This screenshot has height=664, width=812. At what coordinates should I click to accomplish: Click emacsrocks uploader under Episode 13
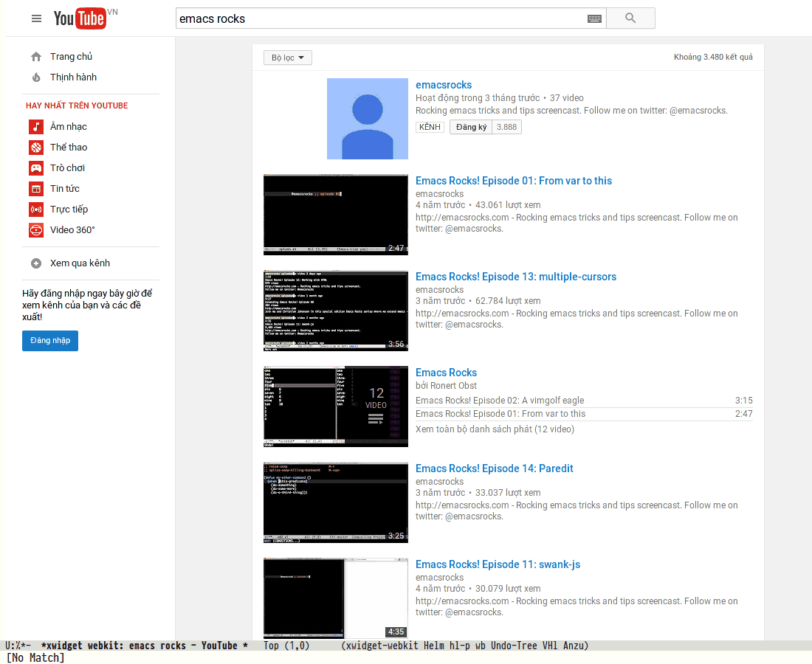(x=439, y=290)
